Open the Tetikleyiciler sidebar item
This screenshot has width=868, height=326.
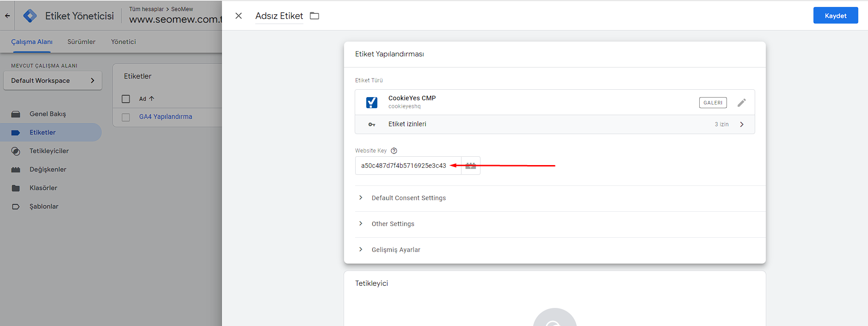click(x=49, y=151)
